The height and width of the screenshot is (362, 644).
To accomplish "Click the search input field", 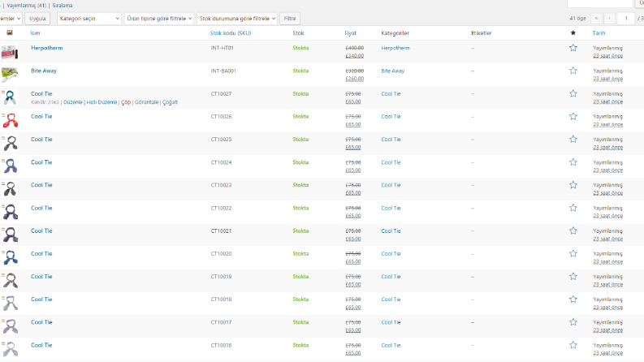I will pyautogui.click(x=599, y=3).
